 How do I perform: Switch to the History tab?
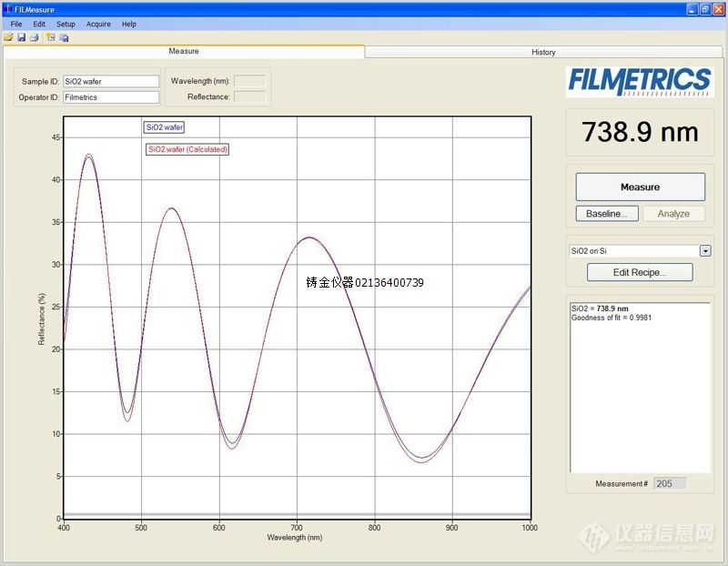[x=543, y=52]
